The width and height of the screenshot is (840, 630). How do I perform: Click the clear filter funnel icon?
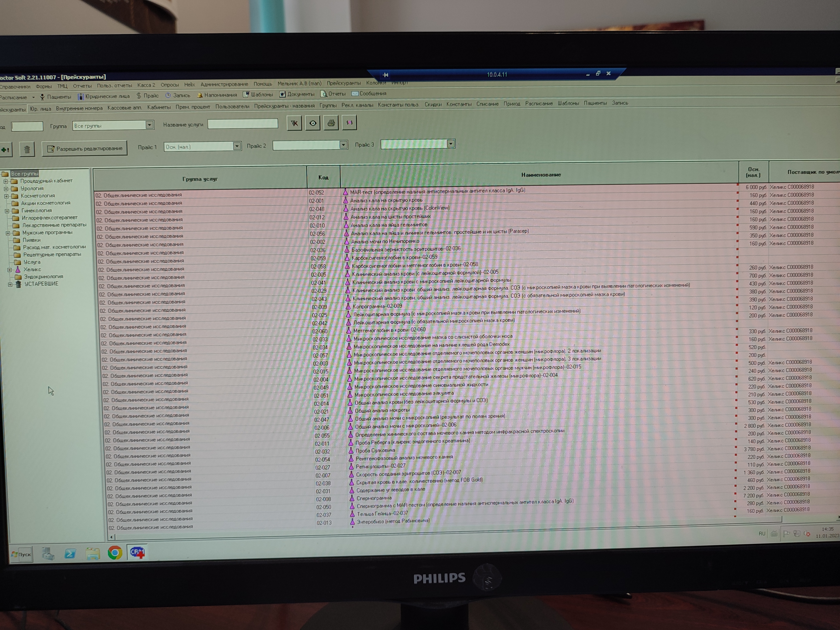tap(294, 123)
